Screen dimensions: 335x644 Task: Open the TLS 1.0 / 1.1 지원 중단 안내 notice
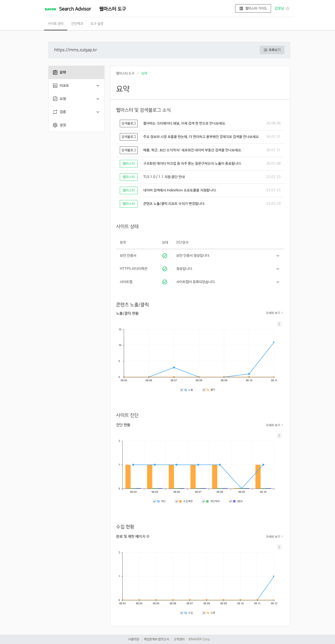(x=164, y=177)
